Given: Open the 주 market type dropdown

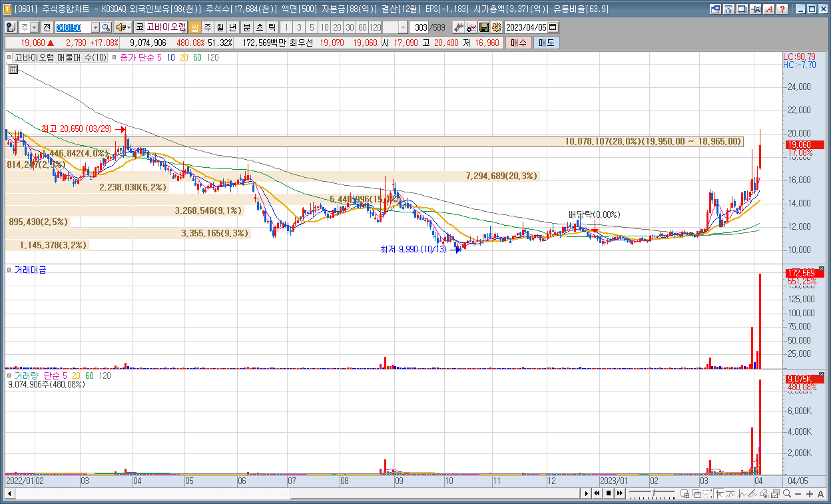Looking at the screenshot, I should 35,27.
